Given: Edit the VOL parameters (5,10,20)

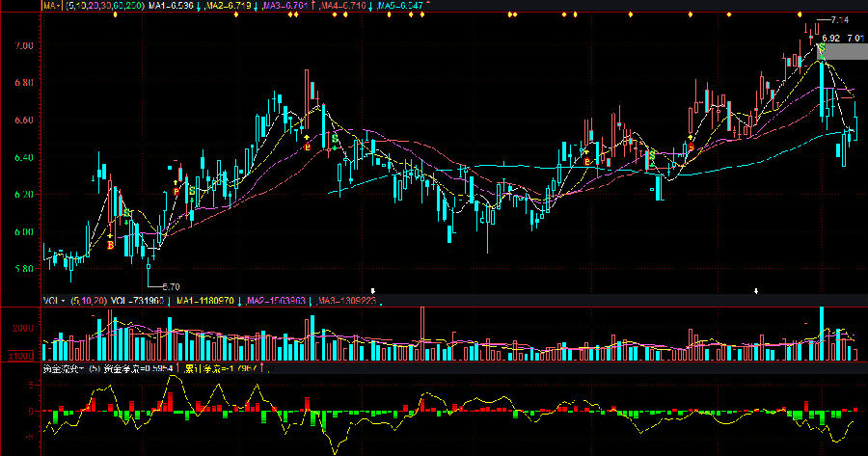Looking at the screenshot, I should 91,301.
